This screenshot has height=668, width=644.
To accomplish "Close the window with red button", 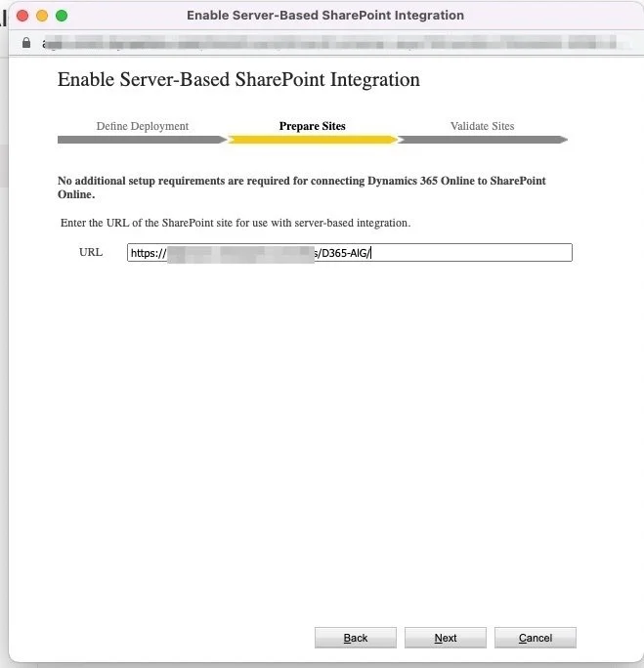I will tap(22, 16).
